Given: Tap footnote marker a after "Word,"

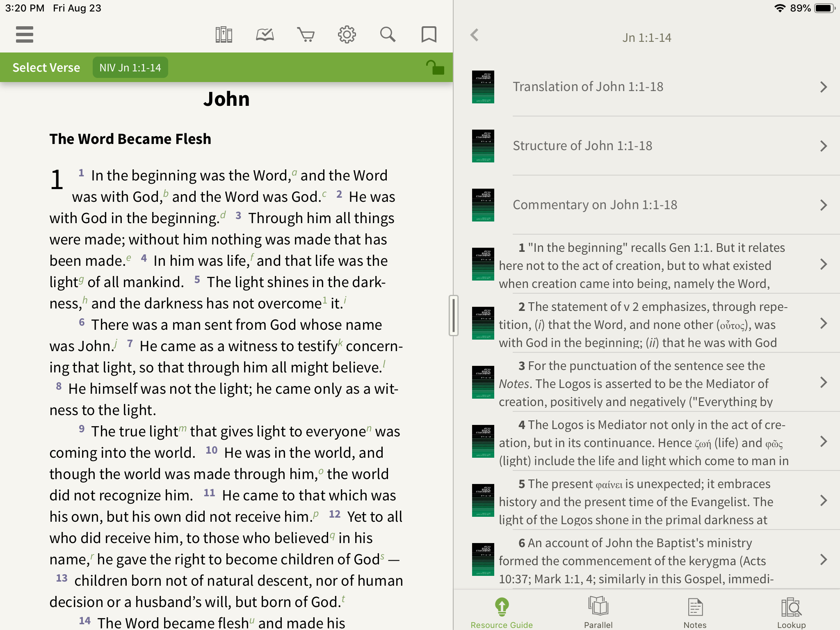Looking at the screenshot, I should 294,172.
